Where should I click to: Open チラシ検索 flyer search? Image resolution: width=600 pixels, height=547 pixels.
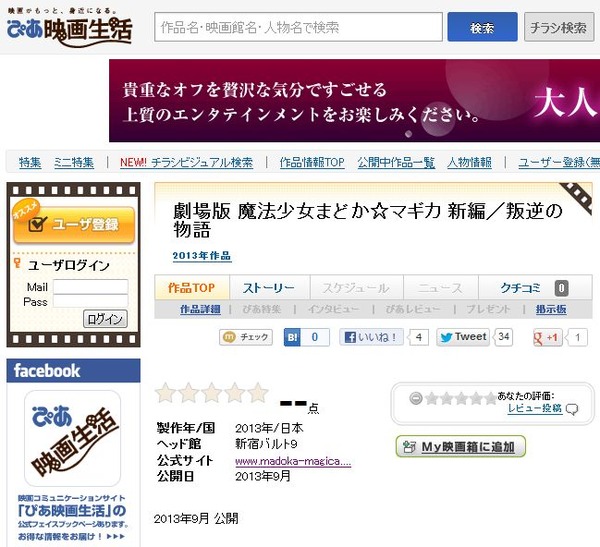[x=559, y=27]
